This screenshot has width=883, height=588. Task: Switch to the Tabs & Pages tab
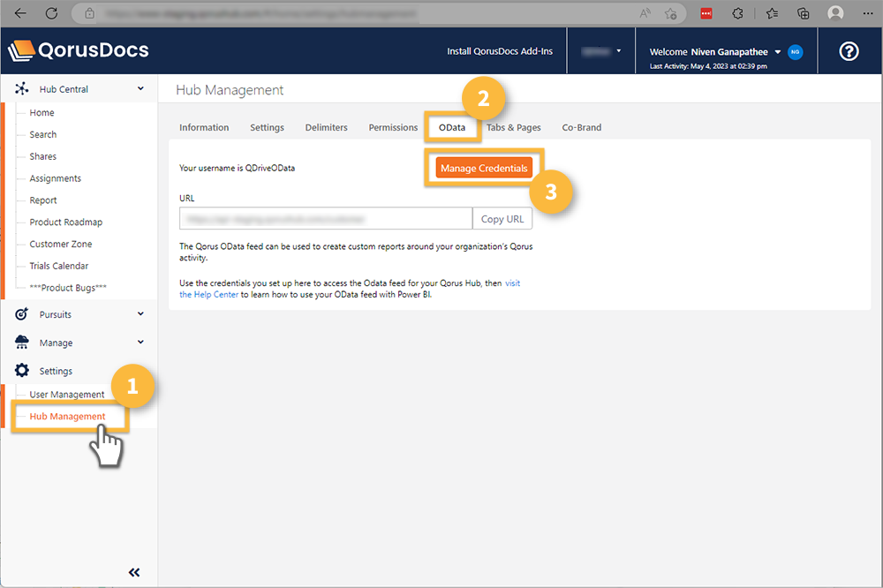coord(514,127)
